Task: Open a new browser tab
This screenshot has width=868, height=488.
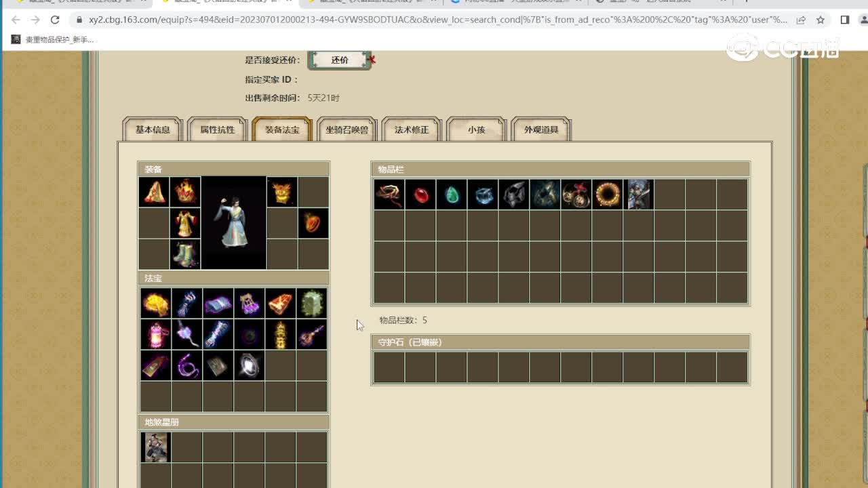Action: 747,3
